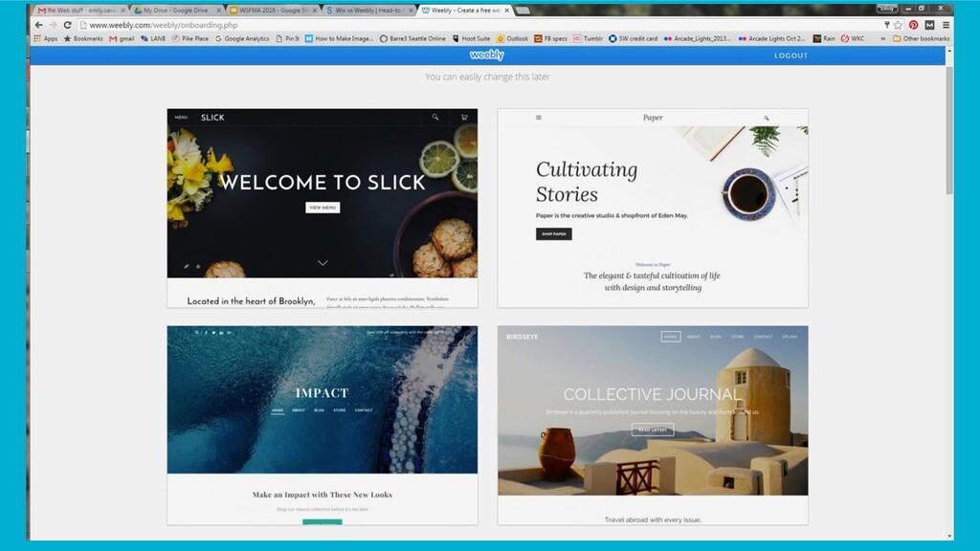Open the Google Analytics bookmark
980x551 pixels.
click(242, 38)
